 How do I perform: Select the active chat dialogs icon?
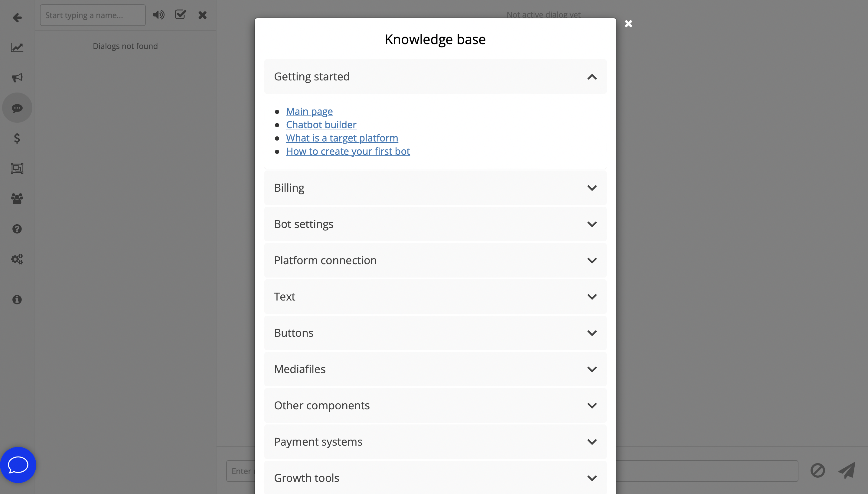pyautogui.click(x=17, y=108)
